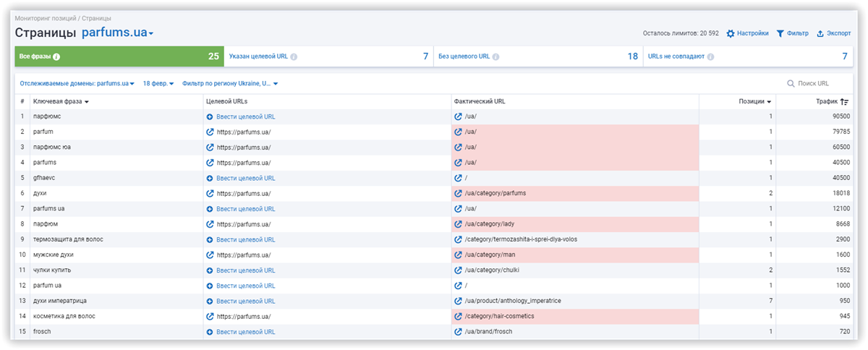Click traffic value 79785

pyautogui.click(x=841, y=132)
